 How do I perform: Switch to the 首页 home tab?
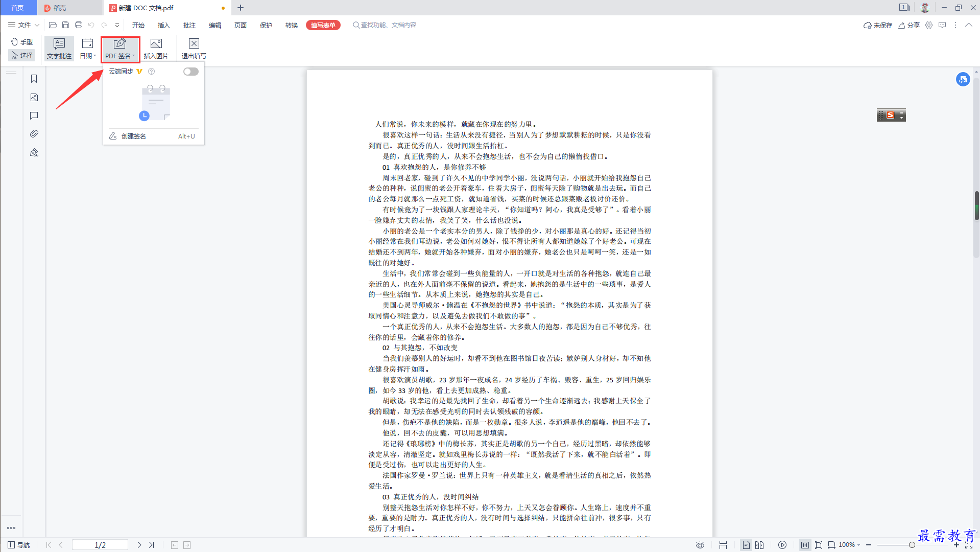tap(18, 8)
